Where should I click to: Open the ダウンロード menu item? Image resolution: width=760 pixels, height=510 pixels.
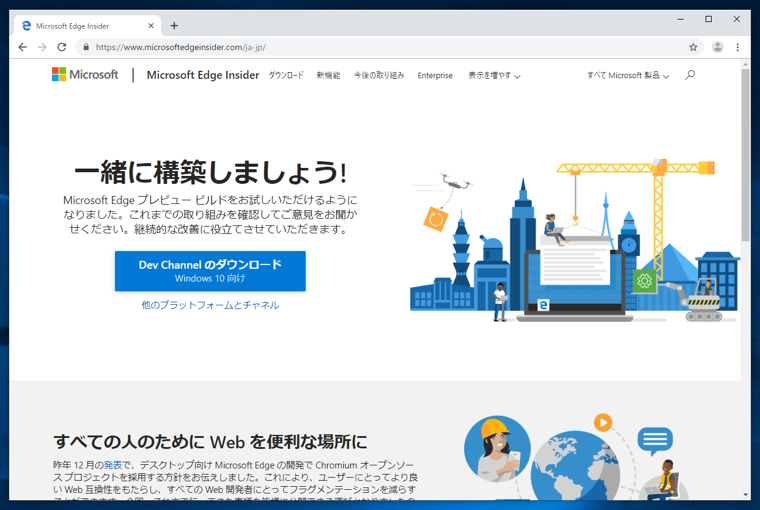(286, 75)
